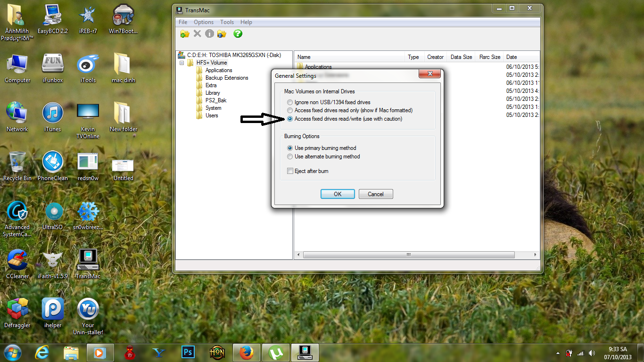The width and height of the screenshot is (644, 362).
Task: Select the Library folder in the tree
Action: (213, 93)
